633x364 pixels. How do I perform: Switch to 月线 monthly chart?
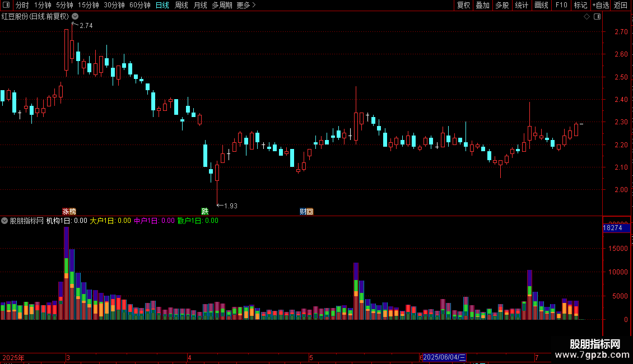(200, 5)
